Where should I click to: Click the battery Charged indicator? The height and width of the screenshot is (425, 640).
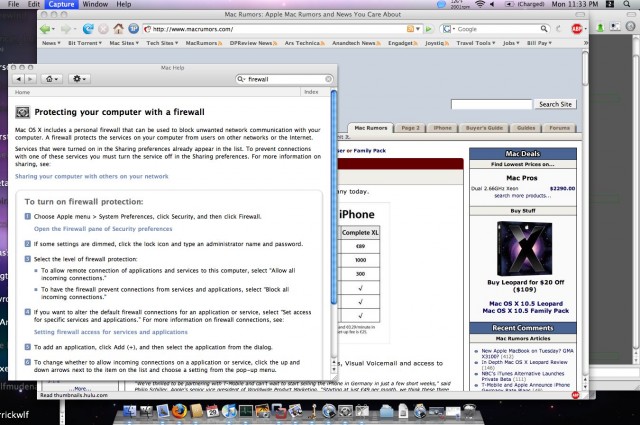(525, 4)
